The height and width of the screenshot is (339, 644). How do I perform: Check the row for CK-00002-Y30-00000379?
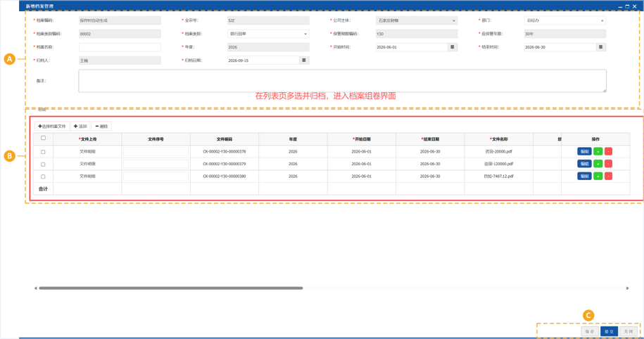[43, 164]
